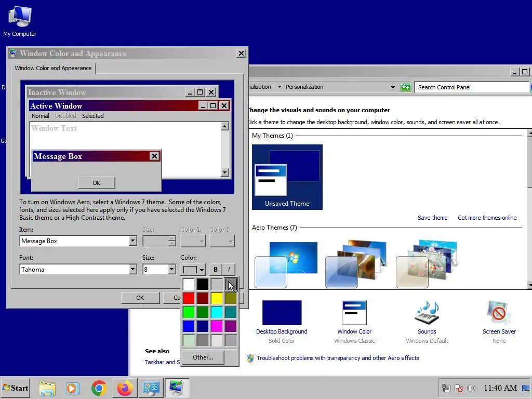Click the 11:40 AM taskbar clock
This screenshot has width=532, height=399.
pyautogui.click(x=500, y=388)
